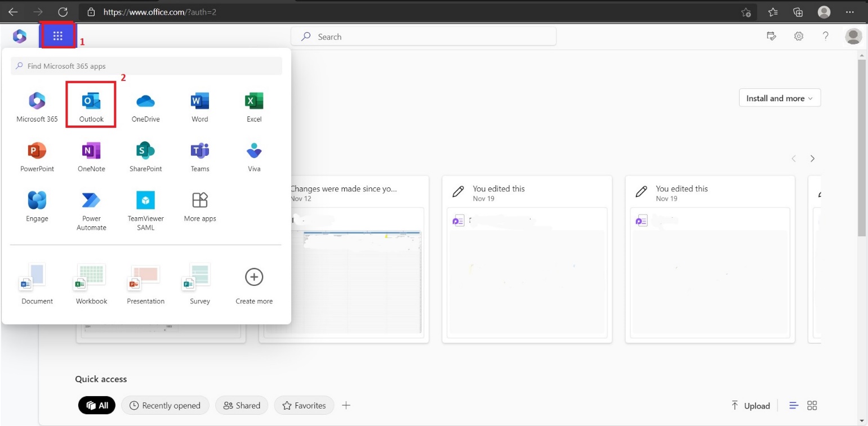
Task: Click the page vertical scrollbar
Action: coord(862,148)
